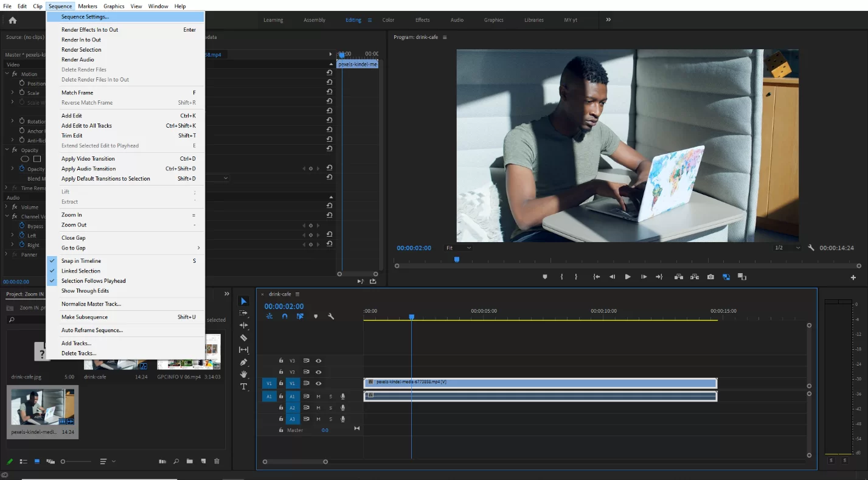Toggle Selection Follows Playhead option

(x=126, y=281)
